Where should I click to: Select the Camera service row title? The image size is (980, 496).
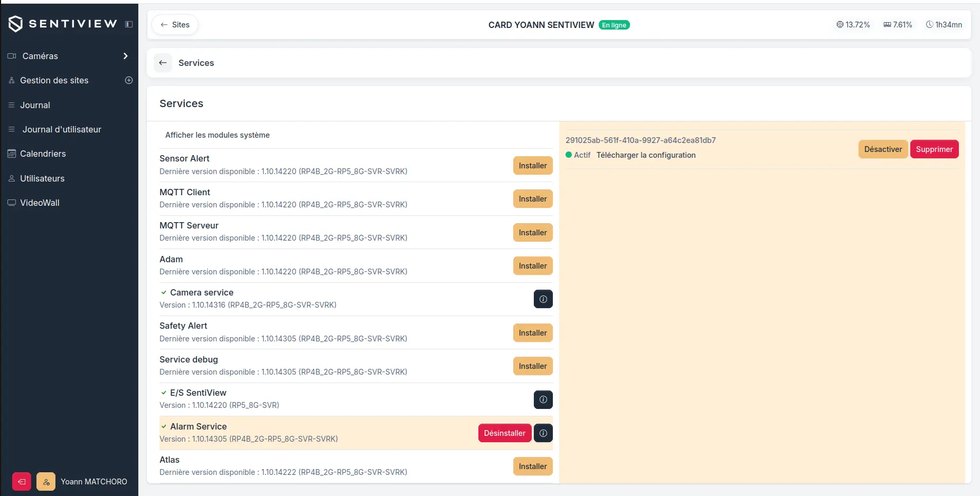click(x=202, y=292)
